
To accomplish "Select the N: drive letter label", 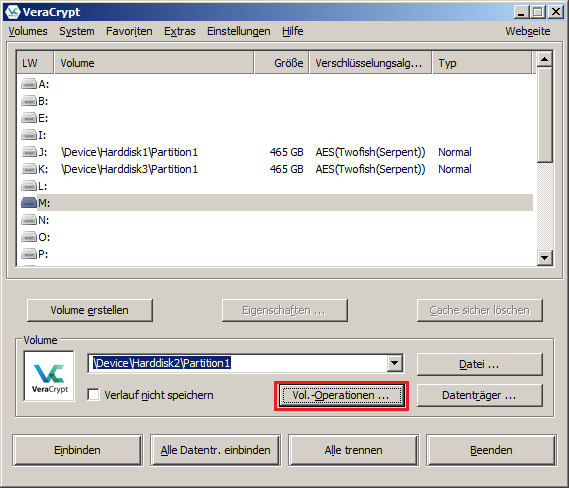I will pyautogui.click(x=44, y=220).
